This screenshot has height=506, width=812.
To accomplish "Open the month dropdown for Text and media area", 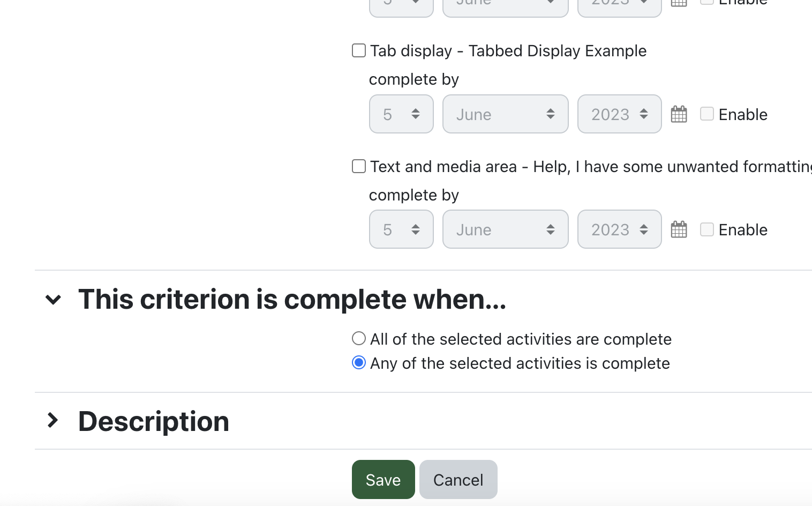I will (x=505, y=229).
